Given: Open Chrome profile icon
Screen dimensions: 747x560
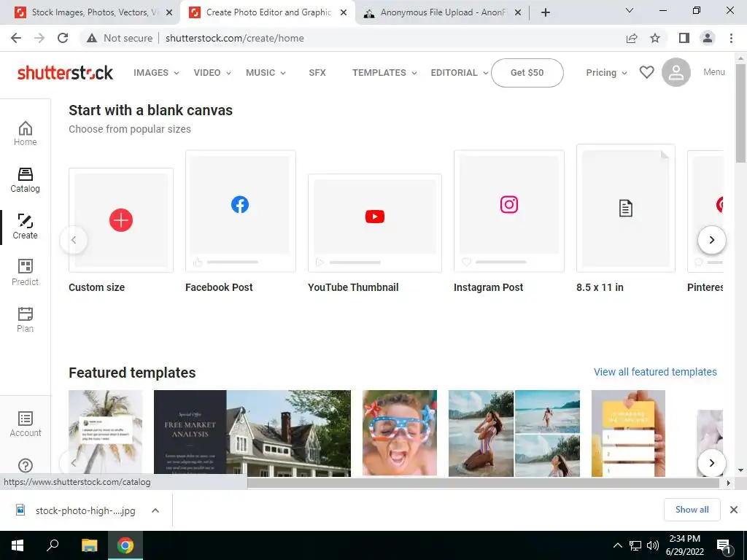Looking at the screenshot, I should (708, 38).
